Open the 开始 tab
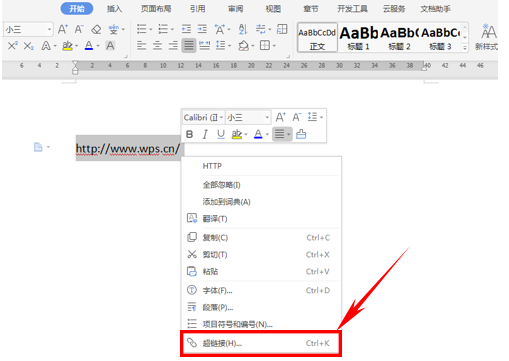This screenshot has height=361, width=509. pyautogui.click(x=77, y=9)
